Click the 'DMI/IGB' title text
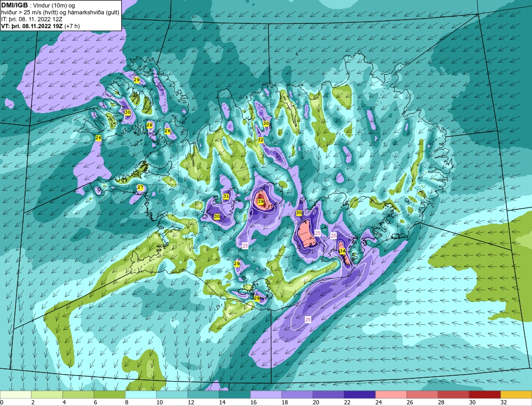Screen dimensions: 532x406 click(14, 5)
